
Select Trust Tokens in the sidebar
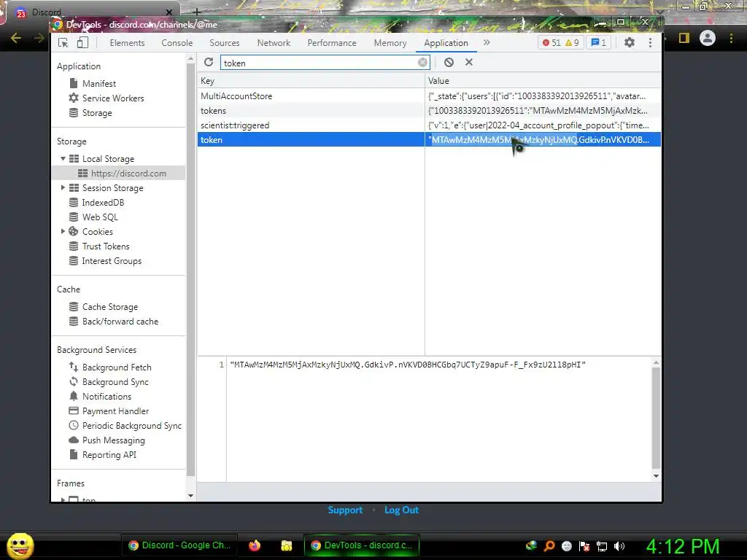click(106, 246)
